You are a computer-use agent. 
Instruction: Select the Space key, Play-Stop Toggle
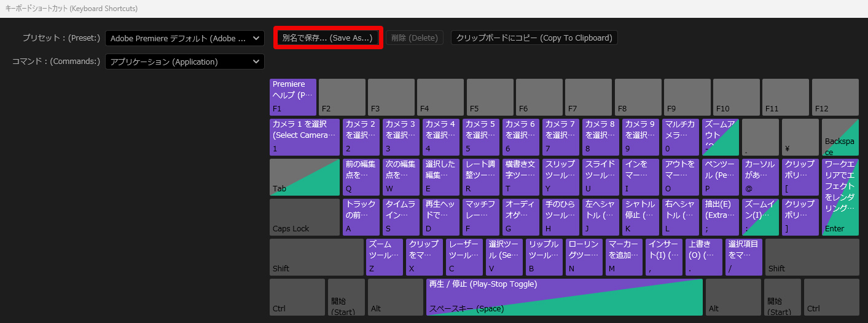pos(565,297)
